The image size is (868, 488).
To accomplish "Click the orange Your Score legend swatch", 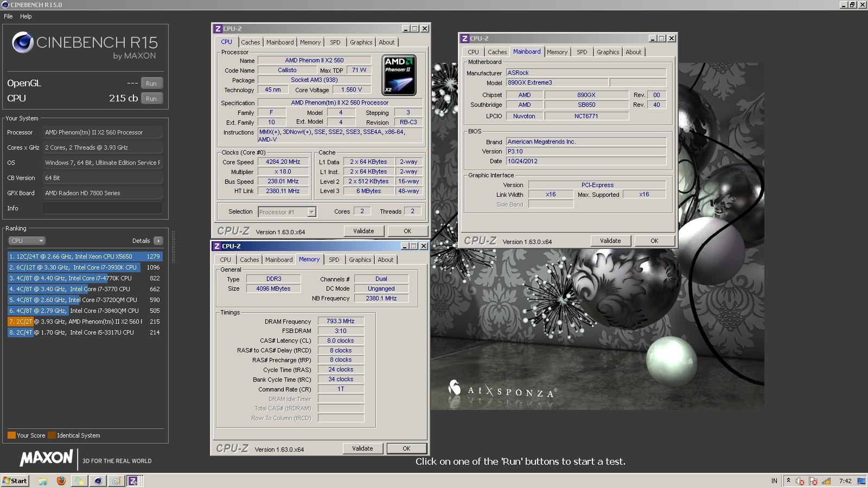I will tap(11, 435).
